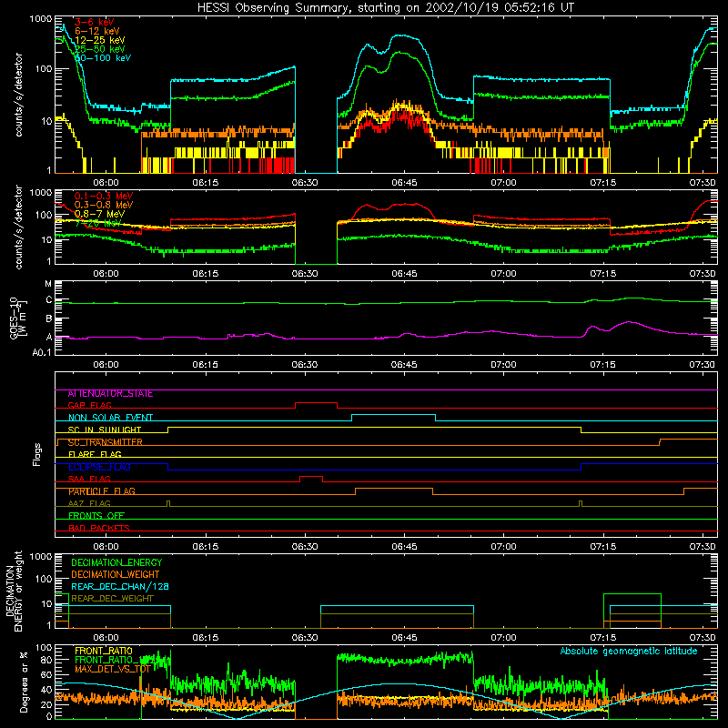Click the vertical Flags axis label
Screen dimensions: 728x728
pos(36,454)
